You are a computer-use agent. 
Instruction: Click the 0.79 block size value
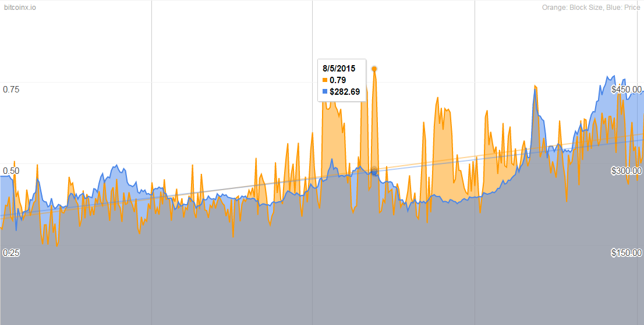click(x=338, y=80)
